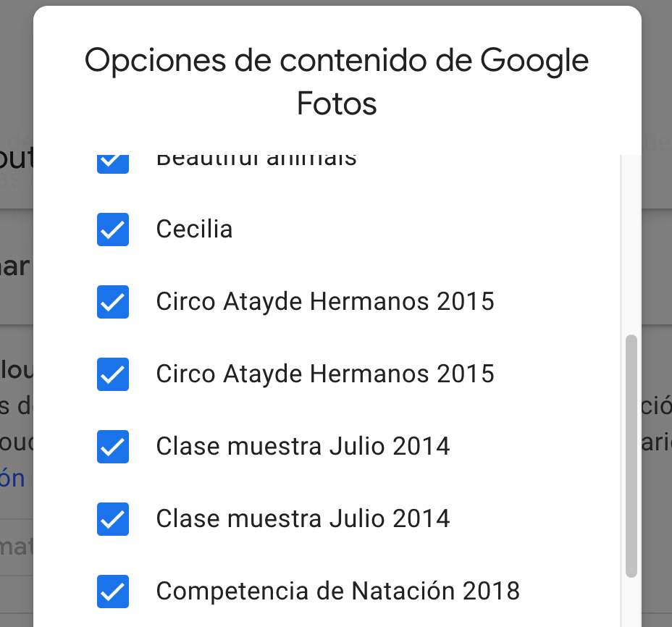The width and height of the screenshot is (672, 627).
Task: Select the second Clase muestra Julio 2014 label
Action: coord(303,518)
